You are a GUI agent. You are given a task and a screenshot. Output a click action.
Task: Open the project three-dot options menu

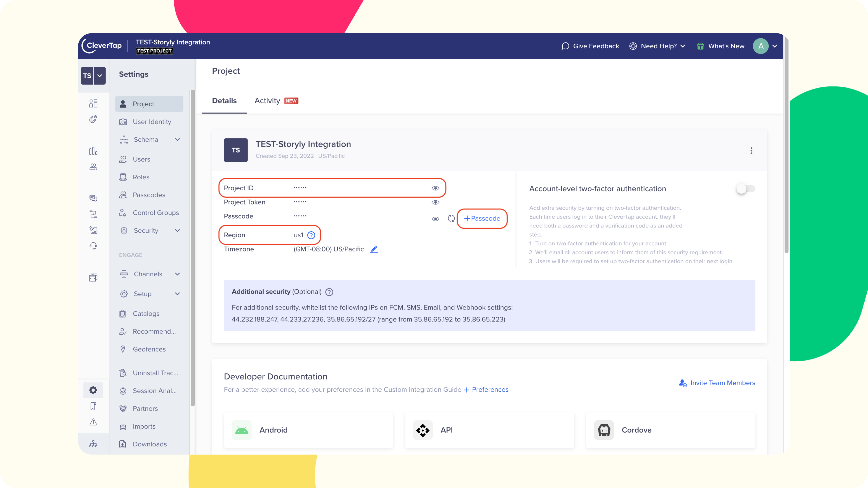[751, 150]
